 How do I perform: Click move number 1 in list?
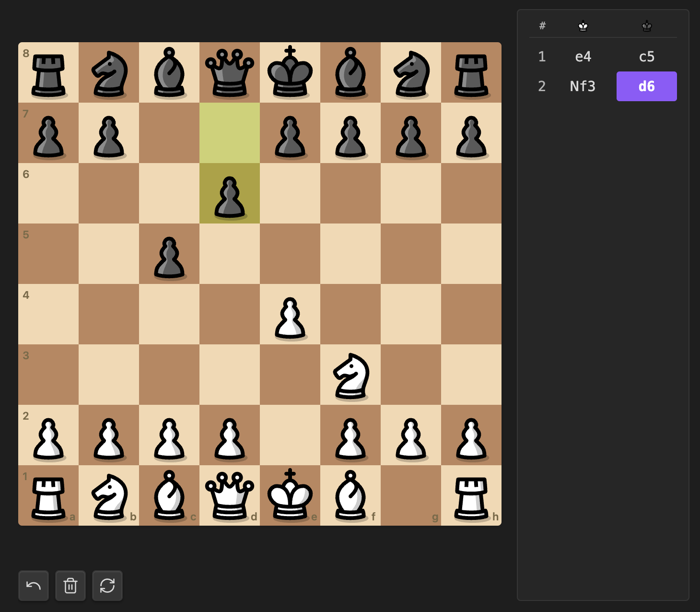pyautogui.click(x=542, y=57)
